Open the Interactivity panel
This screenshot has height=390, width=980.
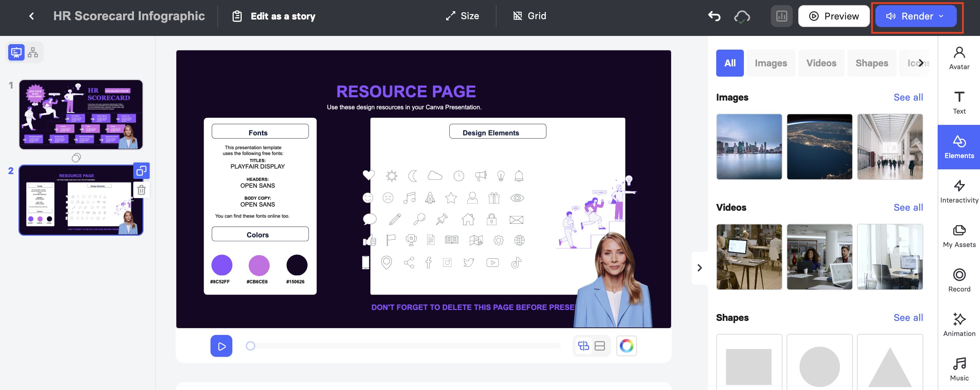pos(959,192)
